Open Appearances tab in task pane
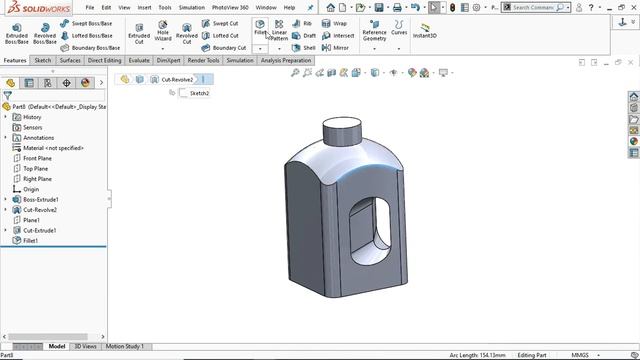Image resolution: width=640 pixels, height=360 pixels. pyautogui.click(x=633, y=141)
